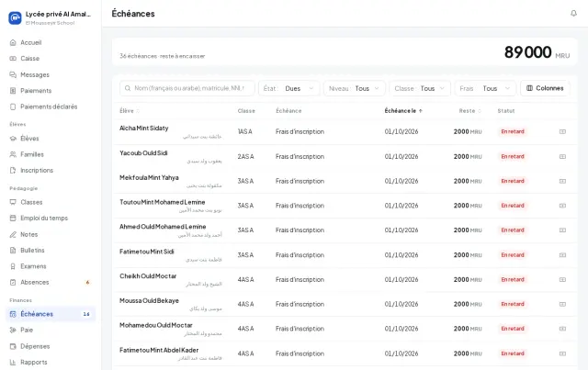Click the Statut column header
Viewport: 588px width, 370px height.
[x=506, y=111]
